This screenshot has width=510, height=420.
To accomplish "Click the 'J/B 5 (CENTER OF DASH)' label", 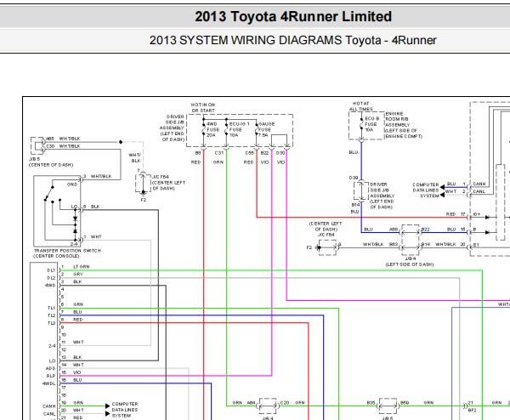I will pyautogui.click(x=51, y=162).
